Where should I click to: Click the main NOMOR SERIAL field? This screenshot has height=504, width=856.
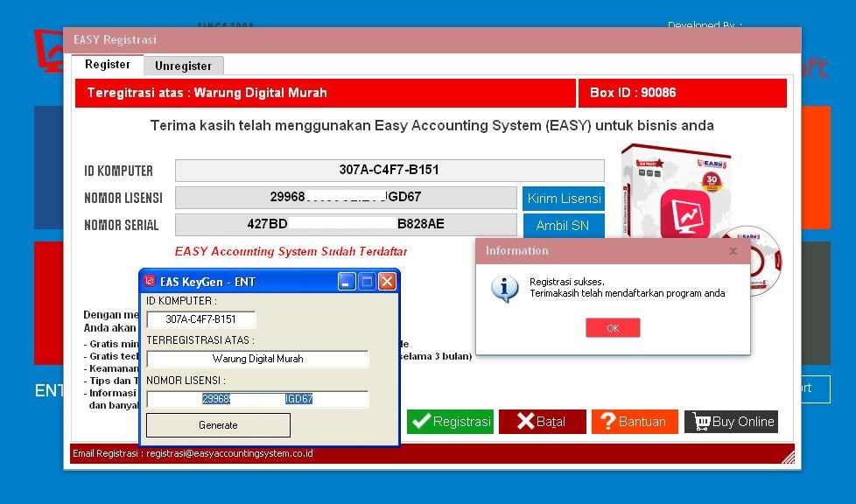(346, 224)
